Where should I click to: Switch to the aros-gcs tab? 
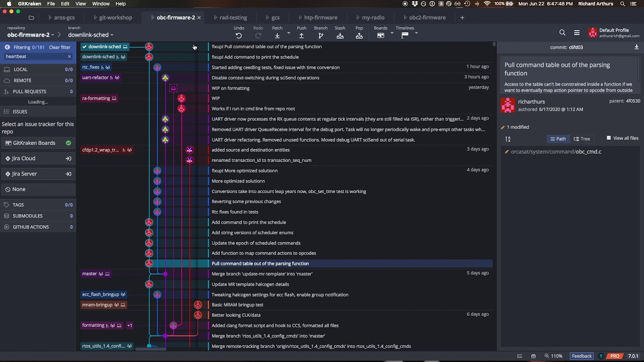pyautogui.click(x=61, y=18)
